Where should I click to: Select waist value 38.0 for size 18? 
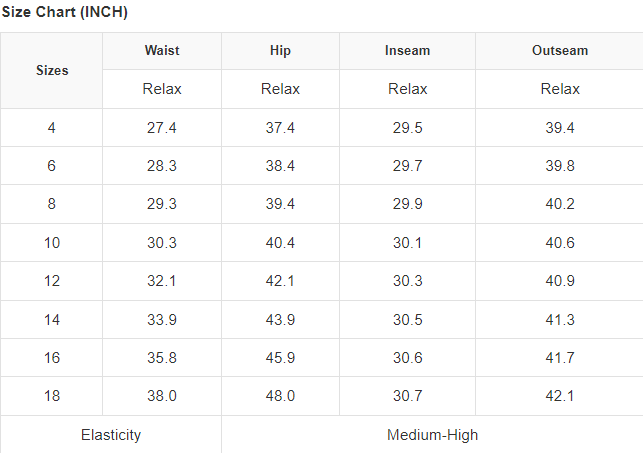[162, 396]
